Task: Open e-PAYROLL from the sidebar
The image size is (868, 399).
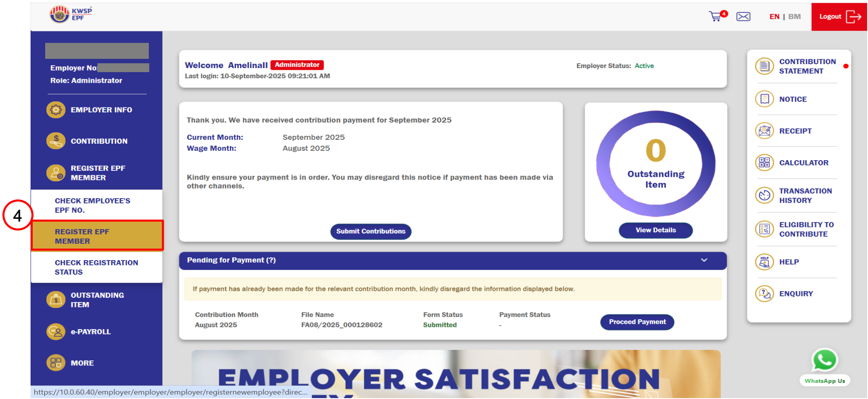Action: pyautogui.click(x=91, y=331)
